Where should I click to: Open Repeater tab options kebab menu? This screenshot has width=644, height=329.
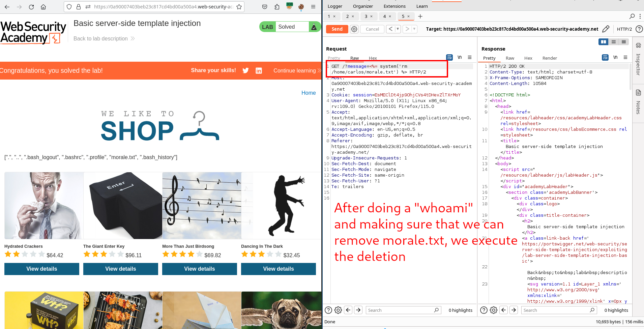(640, 16)
